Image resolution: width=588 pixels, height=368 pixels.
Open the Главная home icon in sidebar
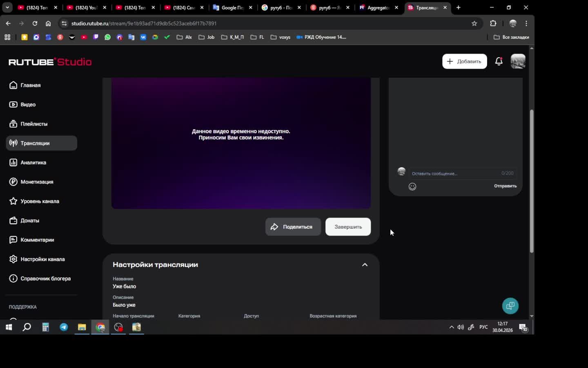(x=13, y=85)
